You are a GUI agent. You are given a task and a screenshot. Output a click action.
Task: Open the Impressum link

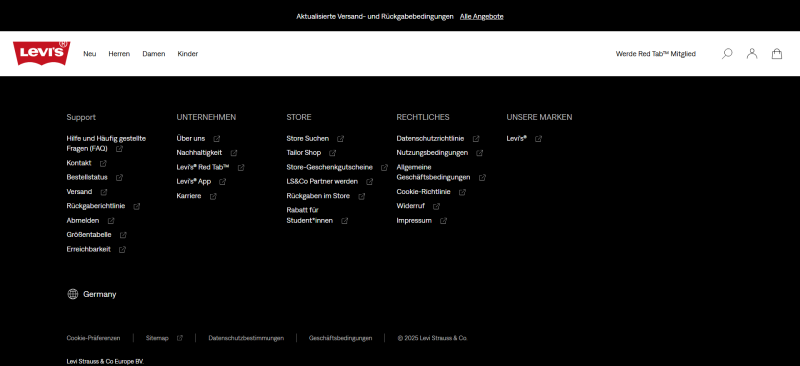coord(414,221)
